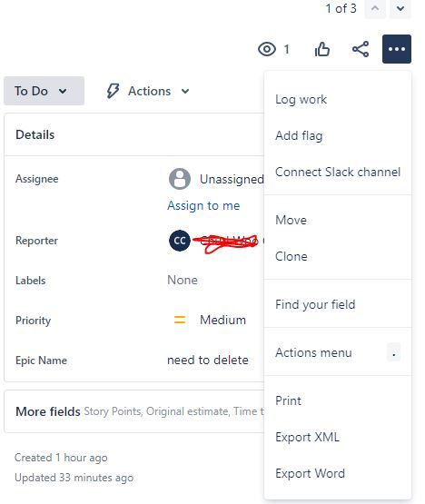Click the watch eye icon
Image resolution: width=425 pixels, height=504 pixels.
point(266,49)
